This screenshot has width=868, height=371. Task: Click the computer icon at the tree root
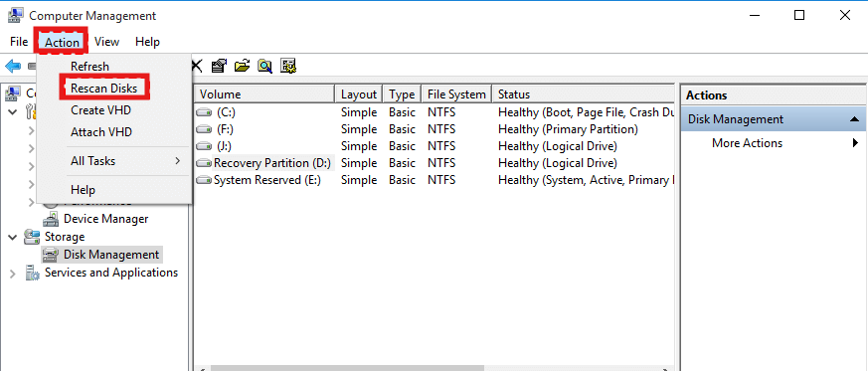pyautogui.click(x=13, y=93)
